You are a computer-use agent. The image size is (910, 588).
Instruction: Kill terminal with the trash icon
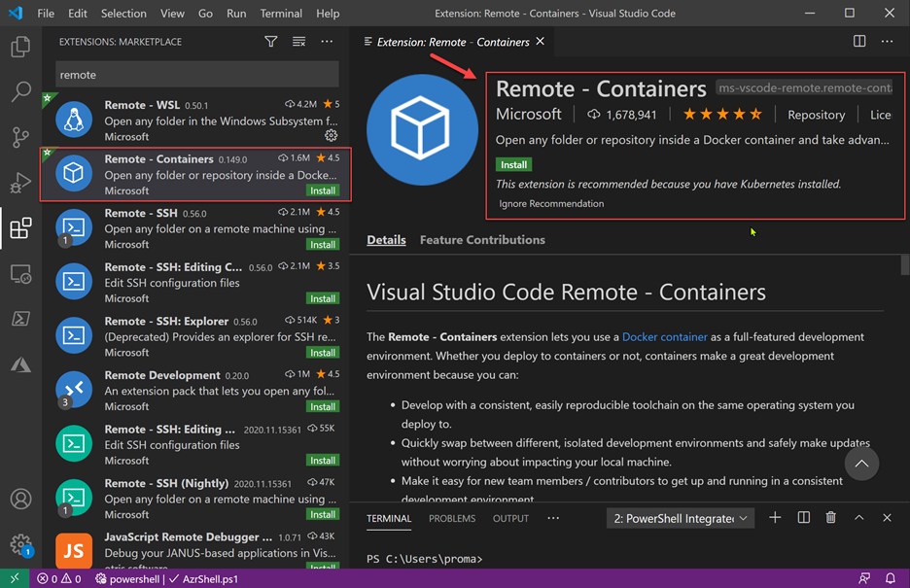[830, 518]
